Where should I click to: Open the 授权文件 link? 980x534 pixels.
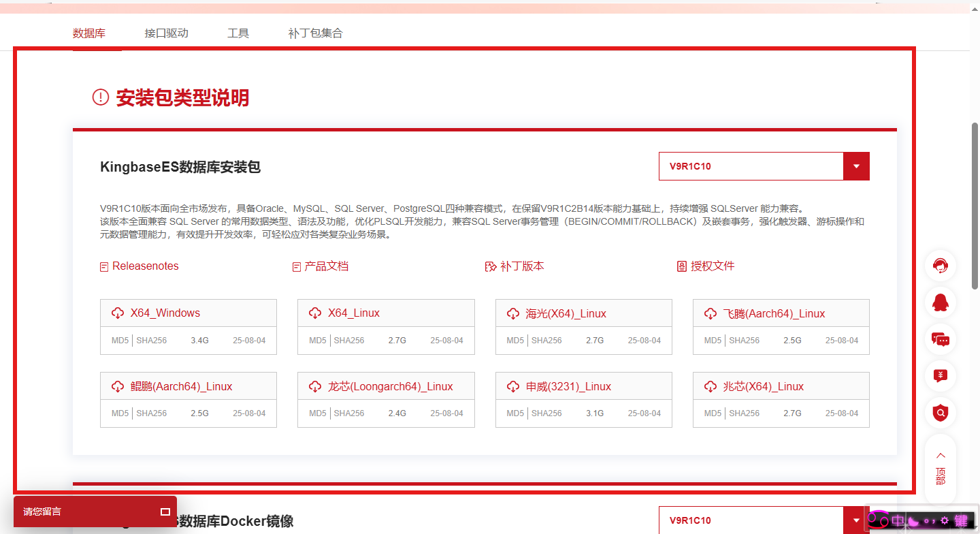(713, 266)
